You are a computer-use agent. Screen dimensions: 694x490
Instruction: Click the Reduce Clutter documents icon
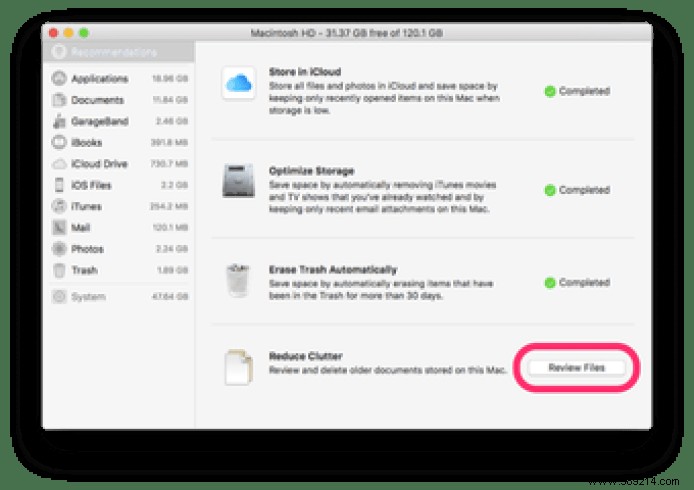[x=239, y=367]
